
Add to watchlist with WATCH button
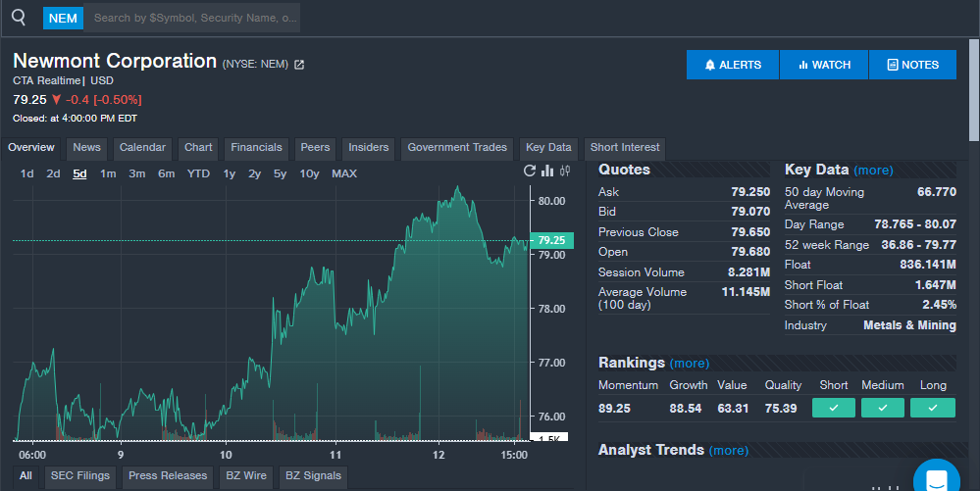pyautogui.click(x=824, y=65)
